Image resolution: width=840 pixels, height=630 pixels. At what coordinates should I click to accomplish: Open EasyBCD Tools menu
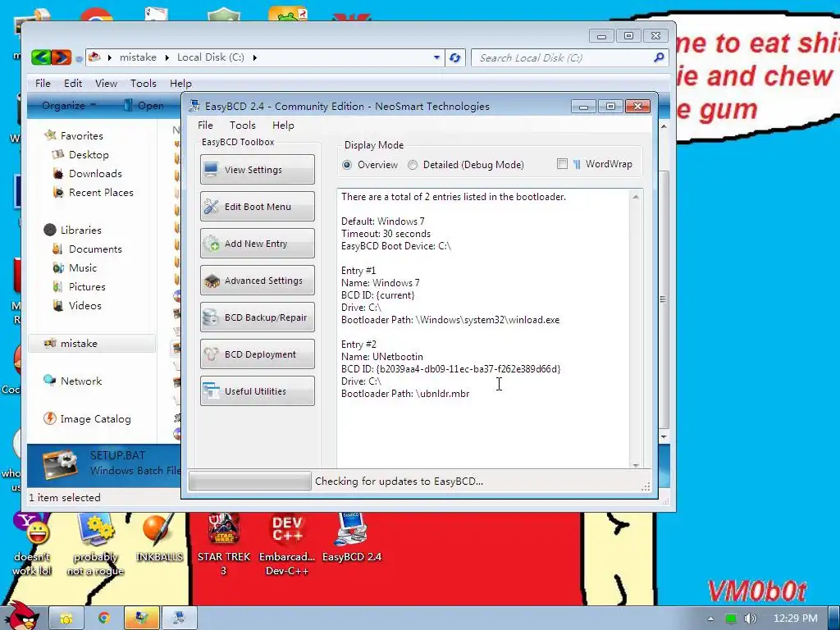click(243, 125)
